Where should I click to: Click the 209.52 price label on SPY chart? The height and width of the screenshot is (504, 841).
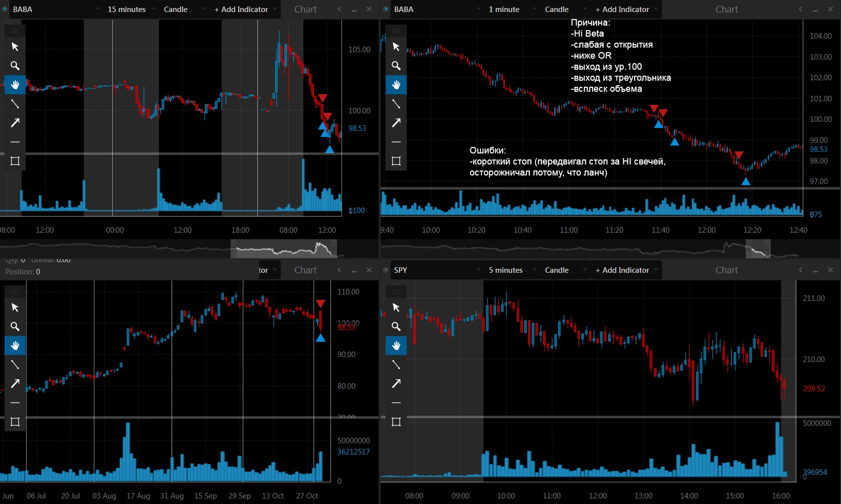pyautogui.click(x=813, y=389)
